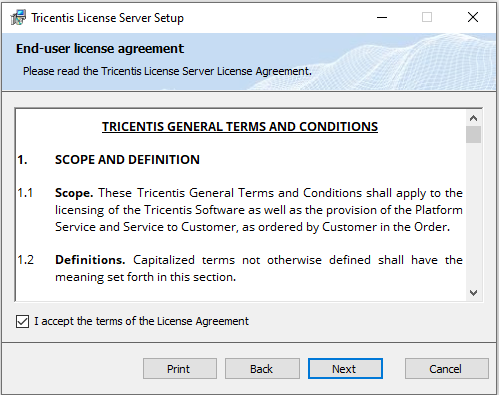Image resolution: width=499 pixels, height=395 pixels.
Task: Click the license agreement scrollbar thumb
Action: coord(473,134)
